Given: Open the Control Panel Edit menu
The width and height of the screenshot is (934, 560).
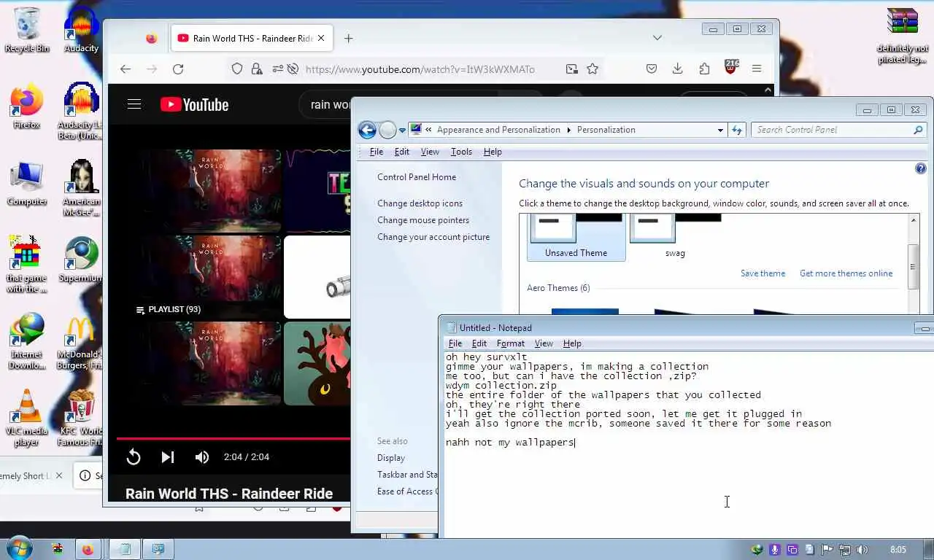Looking at the screenshot, I should pyautogui.click(x=402, y=152).
